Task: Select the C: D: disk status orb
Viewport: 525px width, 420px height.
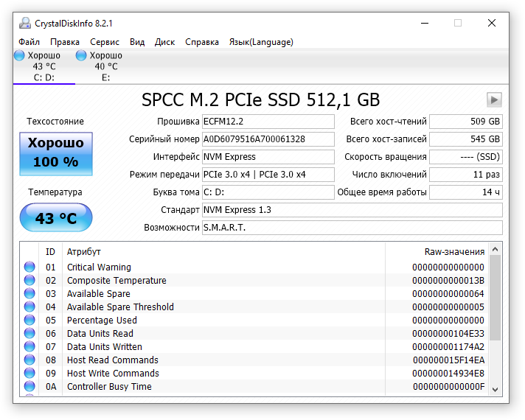Action: point(19,55)
